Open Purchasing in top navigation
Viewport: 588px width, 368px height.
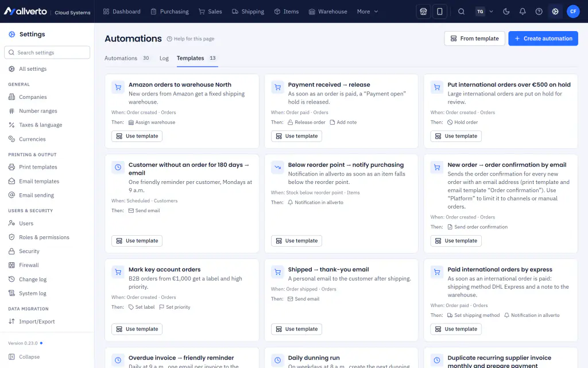(x=169, y=11)
